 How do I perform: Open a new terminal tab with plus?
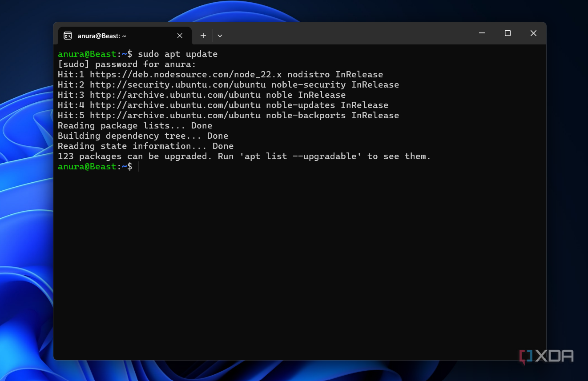pos(203,36)
